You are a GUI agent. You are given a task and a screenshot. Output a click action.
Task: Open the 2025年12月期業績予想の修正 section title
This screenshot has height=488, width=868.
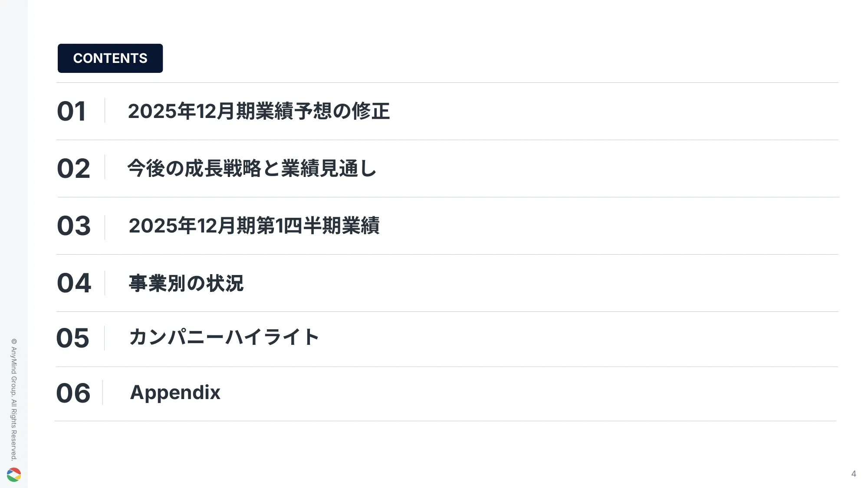259,111
